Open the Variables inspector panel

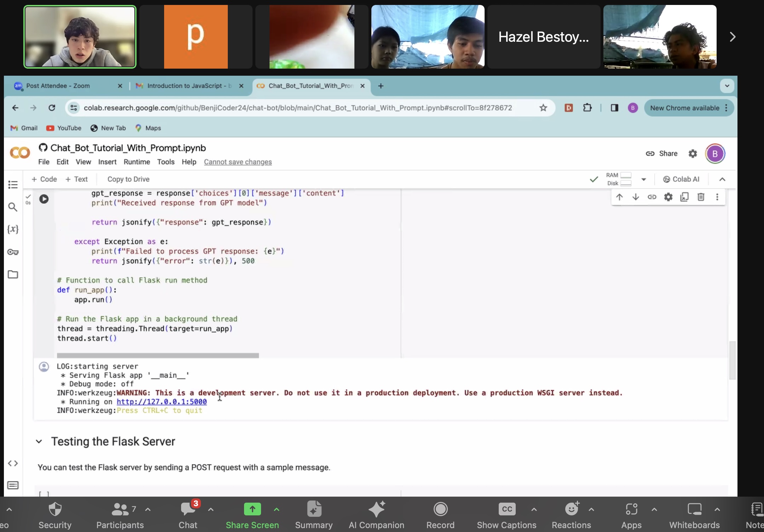coord(13,229)
